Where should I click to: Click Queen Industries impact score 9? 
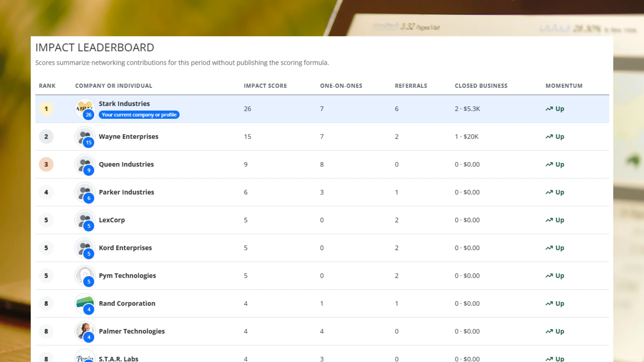coord(246,164)
